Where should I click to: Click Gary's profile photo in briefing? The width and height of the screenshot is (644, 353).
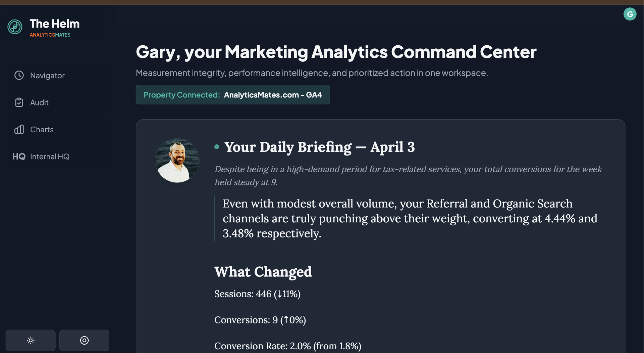pos(177,161)
